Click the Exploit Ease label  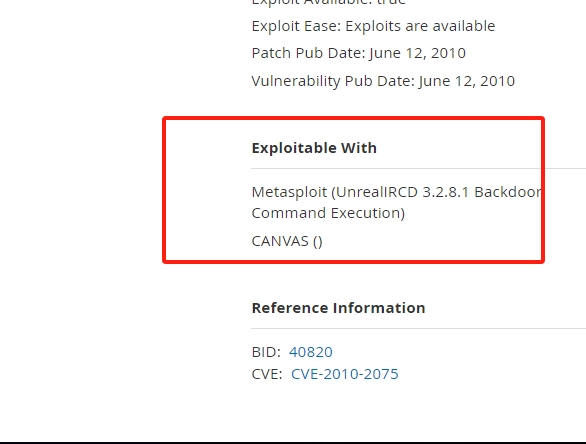pos(296,26)
